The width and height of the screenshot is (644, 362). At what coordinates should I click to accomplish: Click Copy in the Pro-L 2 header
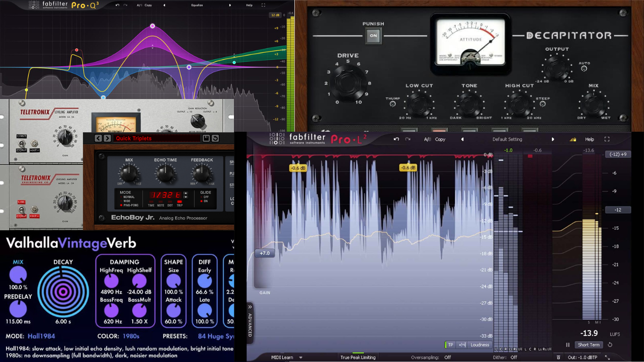point(440,139)
